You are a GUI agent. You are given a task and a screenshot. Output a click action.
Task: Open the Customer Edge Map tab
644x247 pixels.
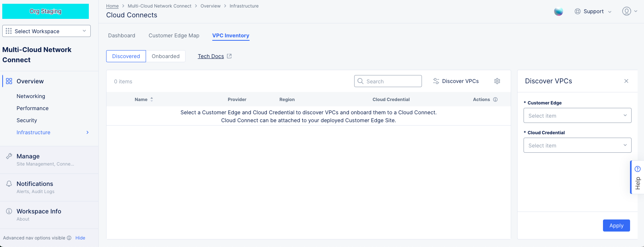coord(174,35)
